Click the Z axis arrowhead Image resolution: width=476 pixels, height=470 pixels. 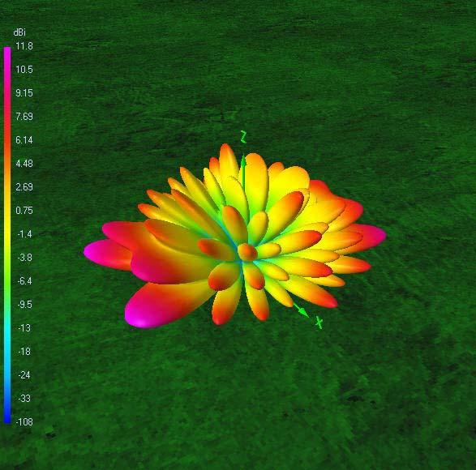[243, 161]
